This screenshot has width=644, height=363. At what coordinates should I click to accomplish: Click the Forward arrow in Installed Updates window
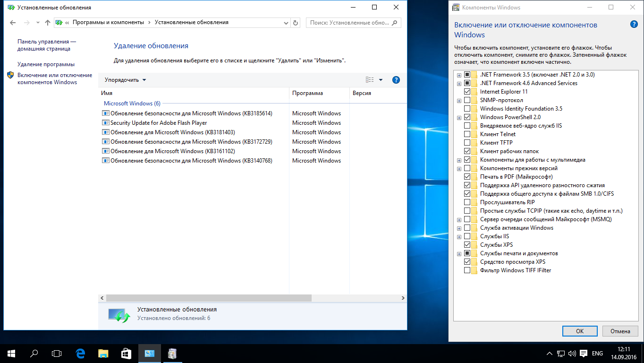coord(26,23)
